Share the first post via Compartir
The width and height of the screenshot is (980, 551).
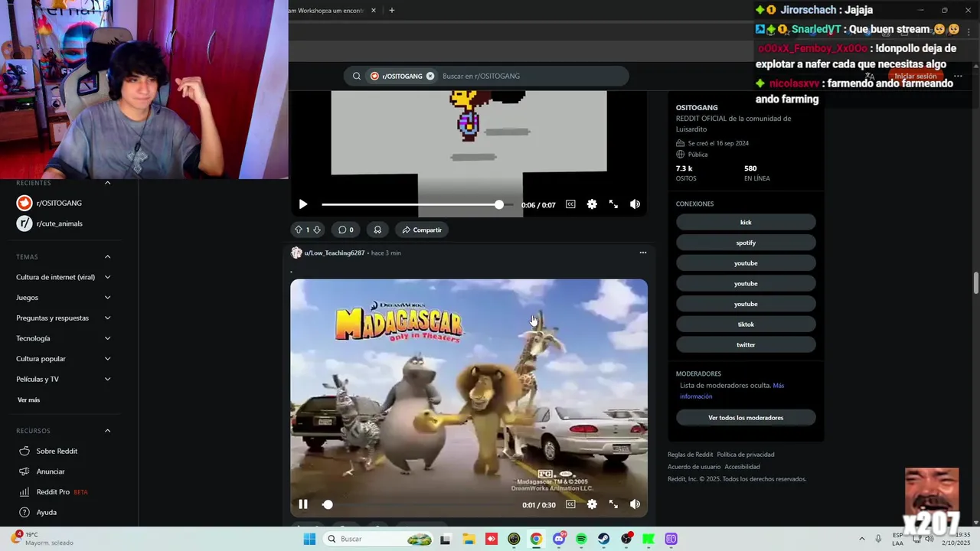[x=422, y=230]
